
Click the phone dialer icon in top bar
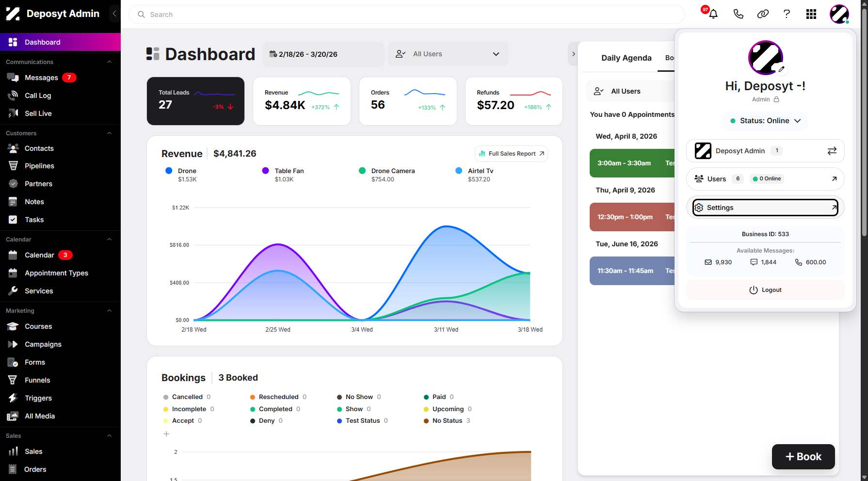tap(738, 14)
